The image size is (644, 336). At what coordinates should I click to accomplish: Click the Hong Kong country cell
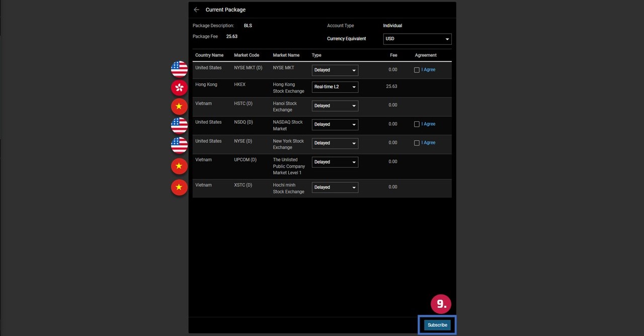click(x=206, y=85)
